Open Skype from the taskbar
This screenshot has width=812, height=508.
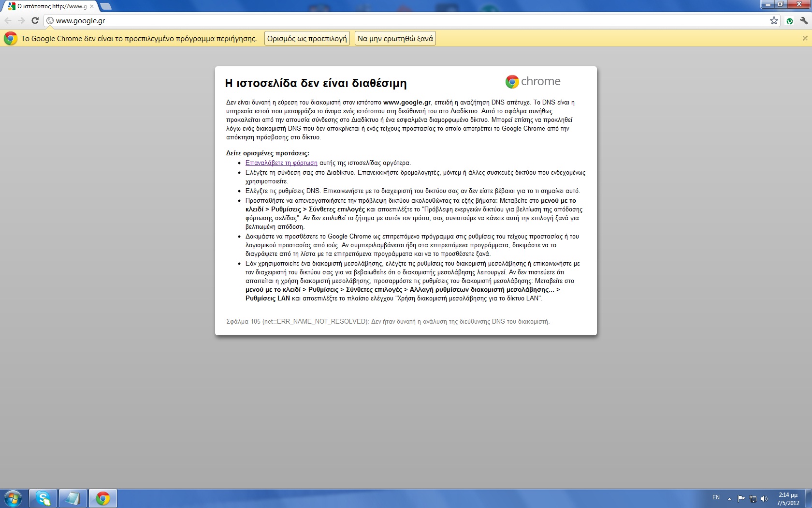(43, 498)
